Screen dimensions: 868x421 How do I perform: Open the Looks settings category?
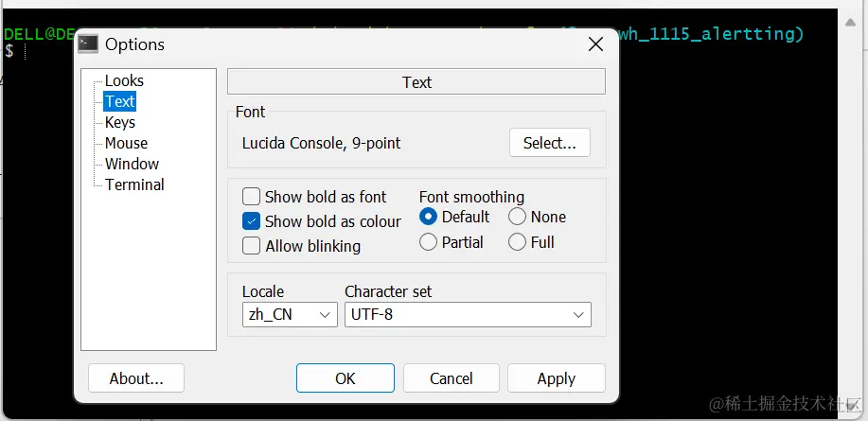pos(124,81)
